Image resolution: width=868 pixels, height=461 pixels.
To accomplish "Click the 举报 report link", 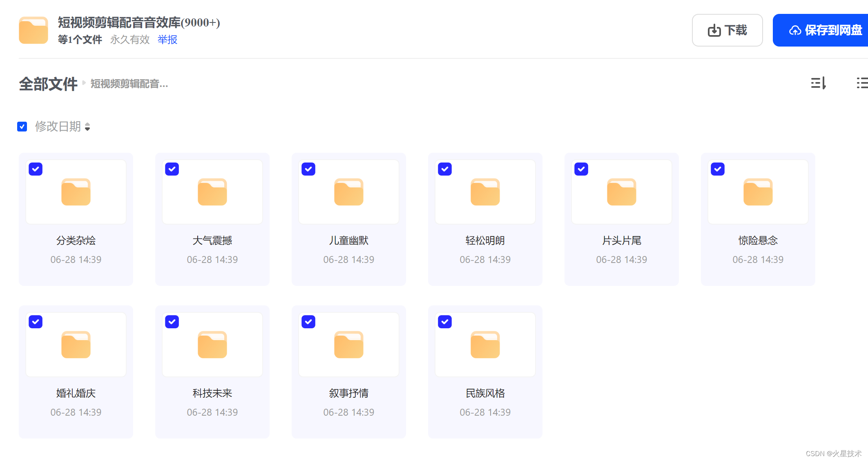I will 167,40.
